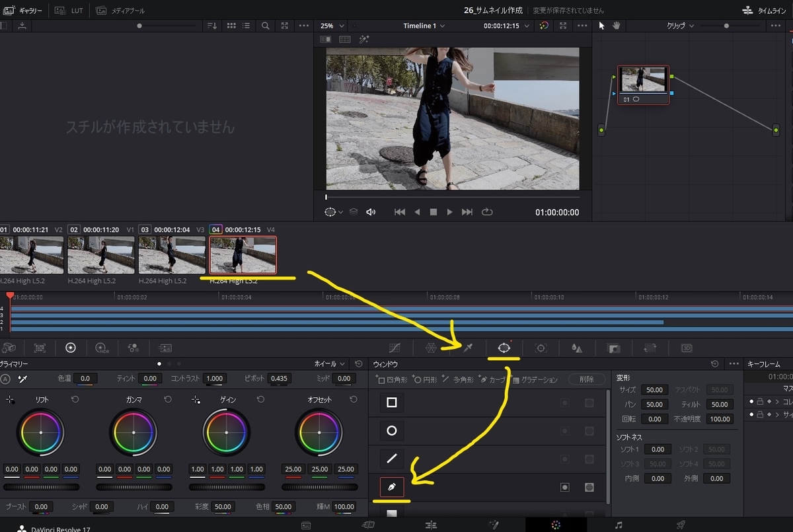The image size is (793, 532).
Task: Click the curve pen window preset
Action: pos(391,487)
